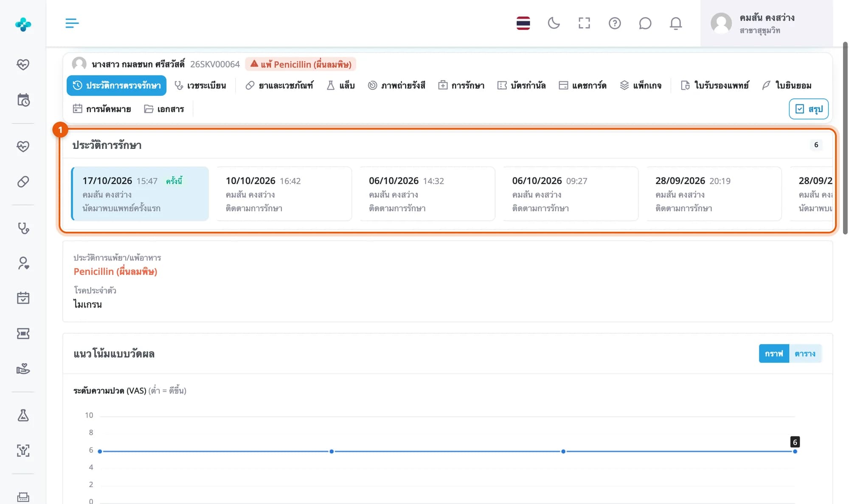Select the 17/10/2026 15:47 visit card
Screen dimensions: 849x504
140,194
